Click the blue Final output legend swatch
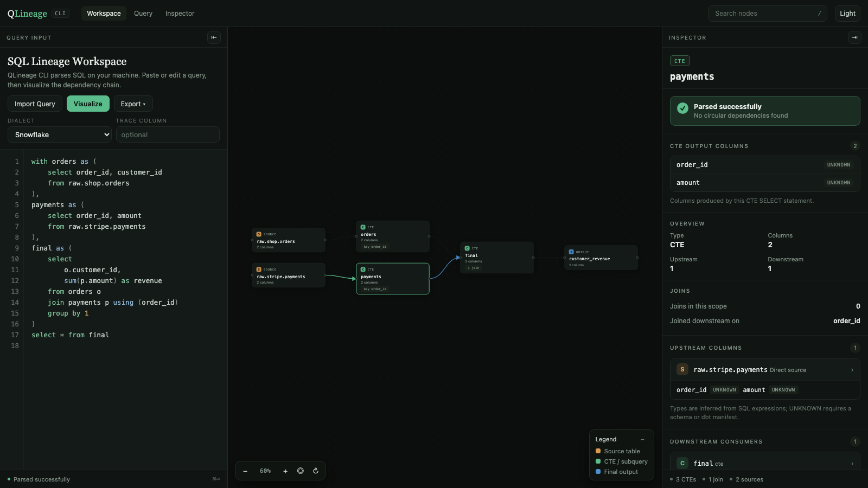Screen dimensions: 868x488 (x=598, y=472)
